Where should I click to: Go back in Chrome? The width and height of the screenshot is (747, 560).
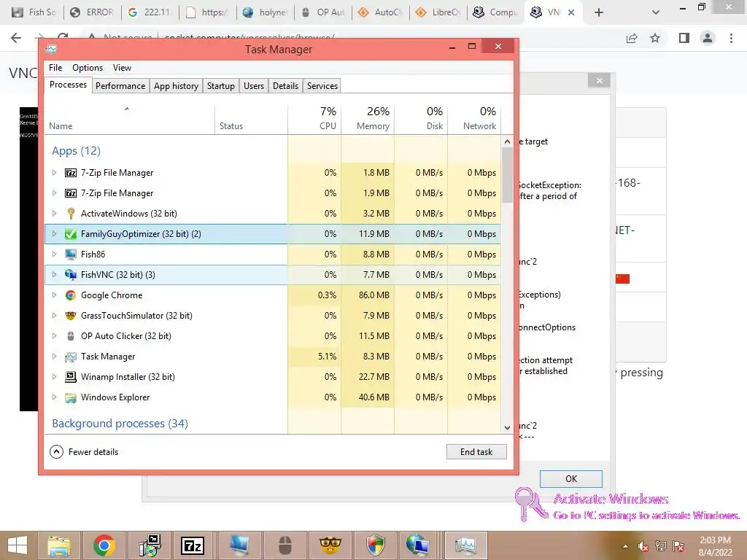pos(16,38)
